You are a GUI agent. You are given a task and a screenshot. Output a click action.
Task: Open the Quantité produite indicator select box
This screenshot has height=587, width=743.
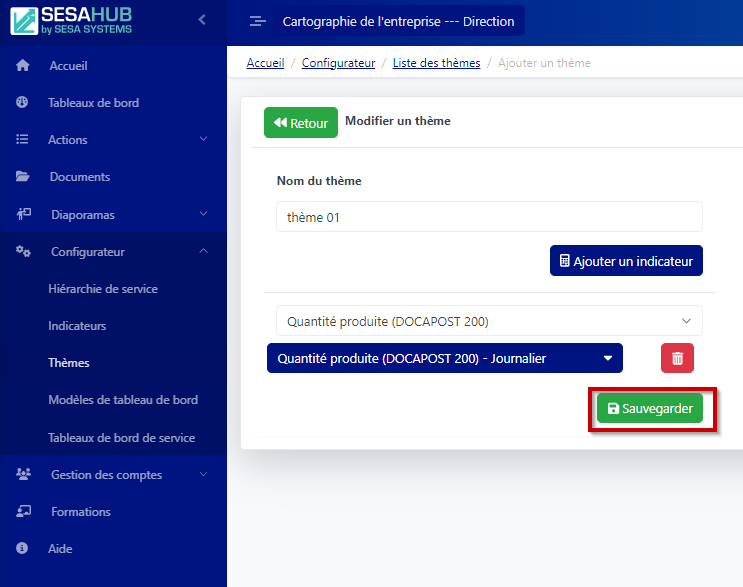coord(489,321)
